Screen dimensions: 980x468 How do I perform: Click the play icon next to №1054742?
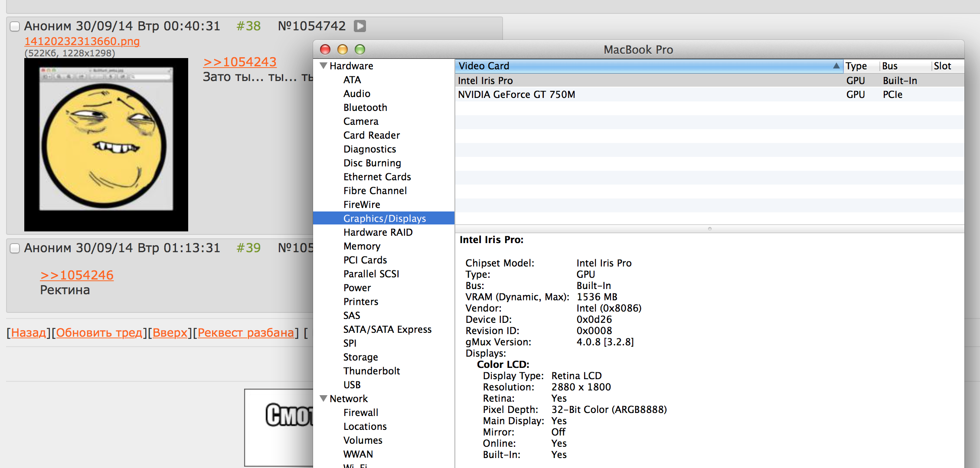tap(360, 26)
